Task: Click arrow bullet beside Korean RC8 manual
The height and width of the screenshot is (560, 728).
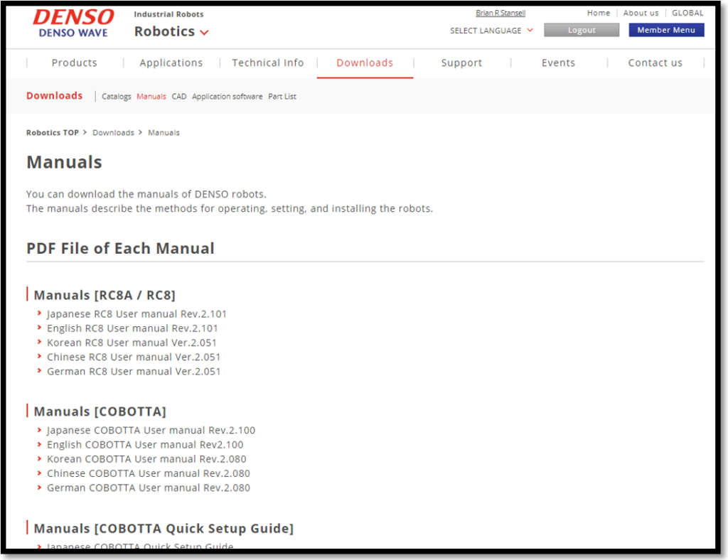Action: [x=40, y=343]
